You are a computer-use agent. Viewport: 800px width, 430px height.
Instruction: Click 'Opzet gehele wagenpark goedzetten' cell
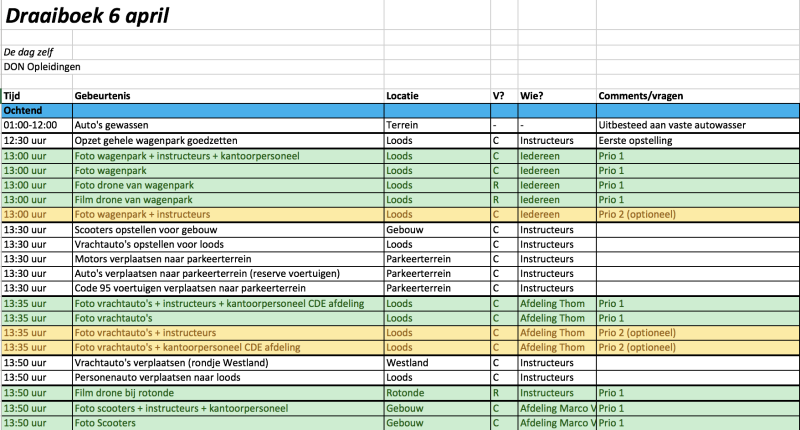pos(228,141)
